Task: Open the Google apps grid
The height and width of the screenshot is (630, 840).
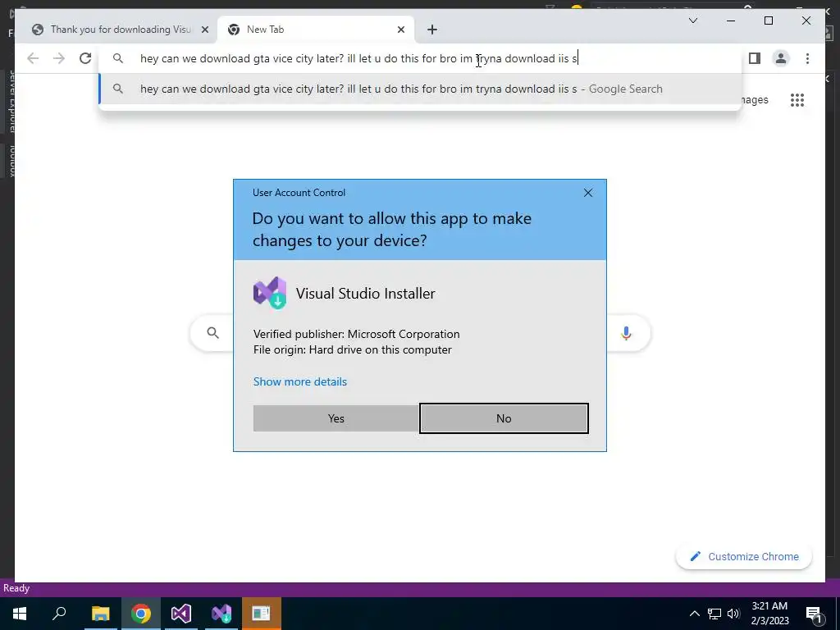Action: 797,99
